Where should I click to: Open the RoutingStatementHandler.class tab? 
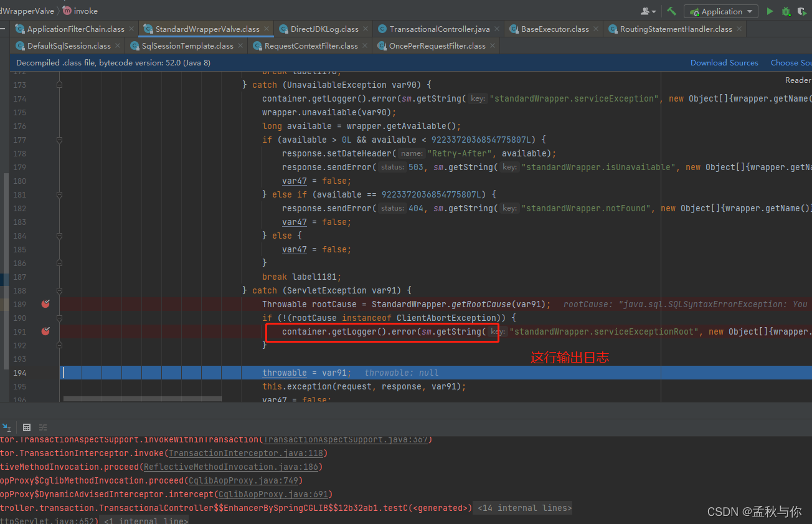(x=676, y=29)
